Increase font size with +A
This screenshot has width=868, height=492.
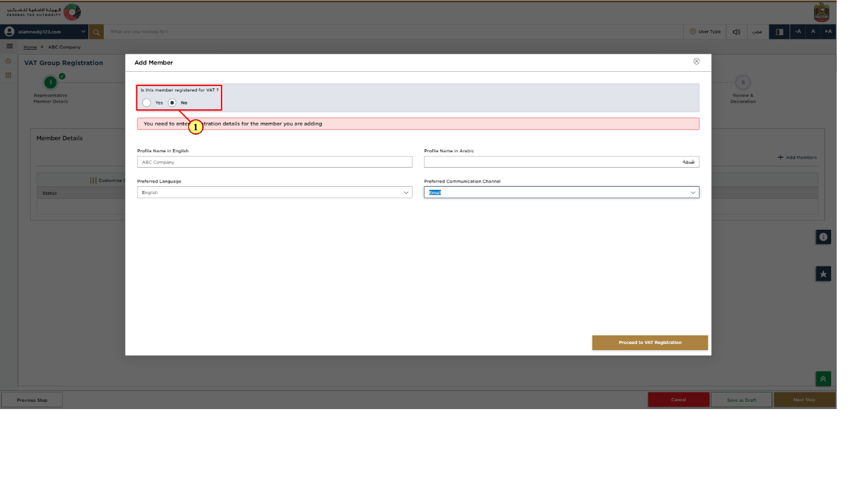tap(828, 31)
